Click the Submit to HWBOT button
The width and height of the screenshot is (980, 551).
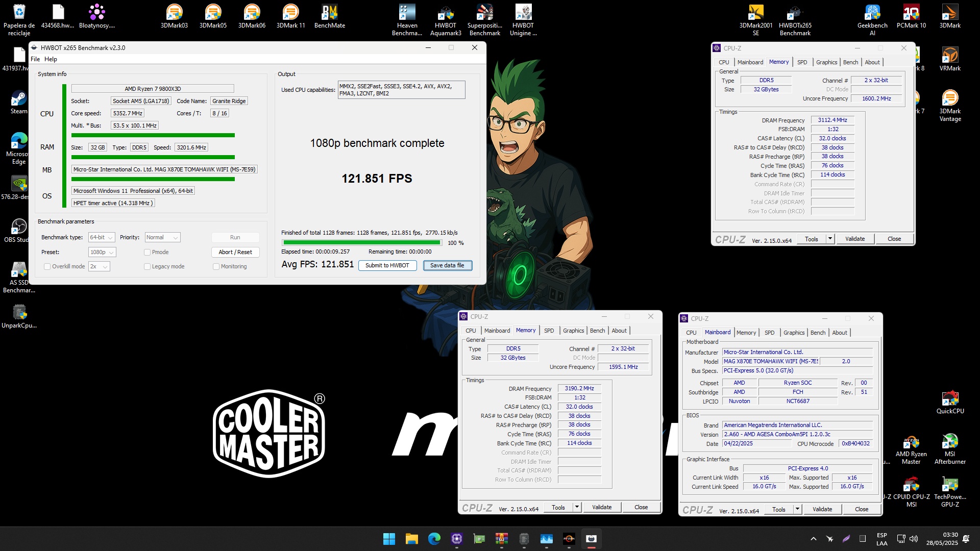pyautogui.click(x=387, y=265)
